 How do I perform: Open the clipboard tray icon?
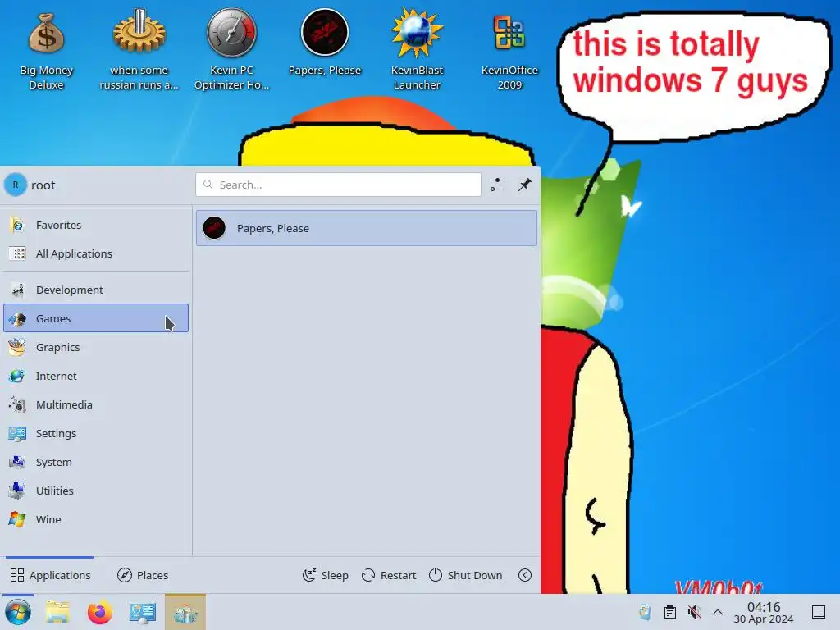[669, 612]
